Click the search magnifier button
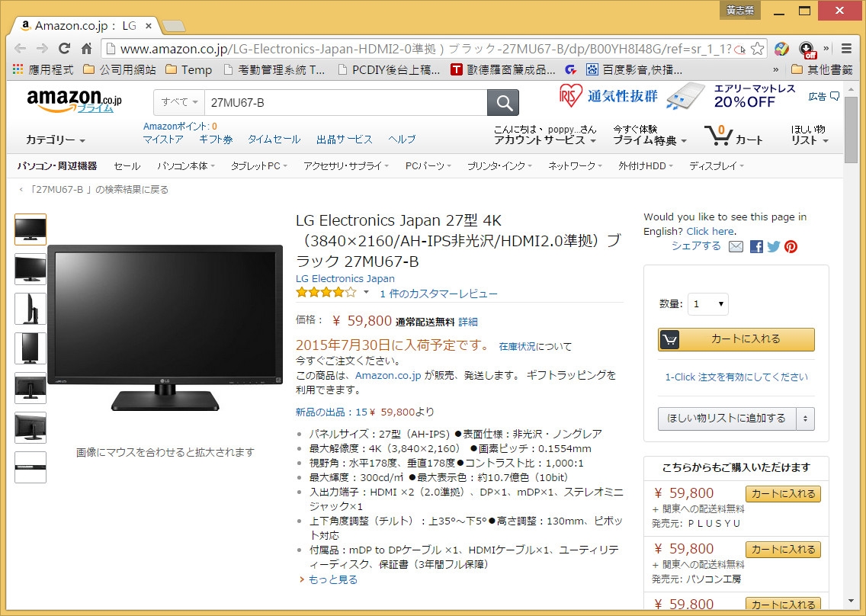The image size is (866, 616). pos(503,102)
